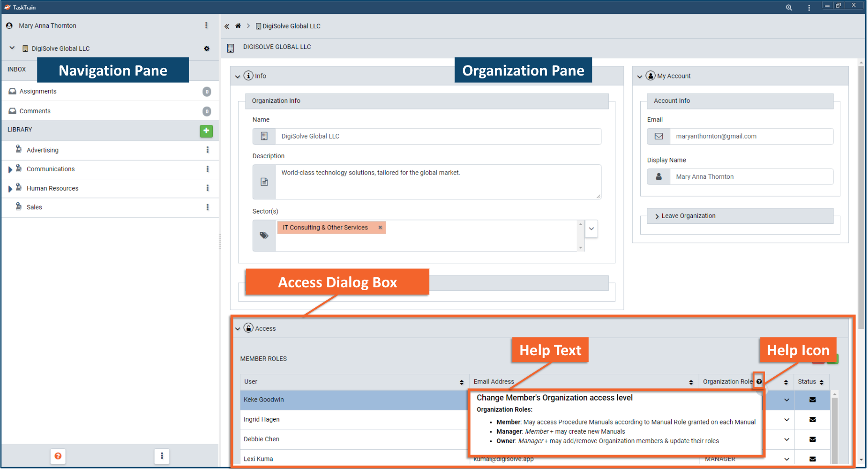Open the Sector(s) dropdown arrow
868x469 pixels.
pyautogui.click(x=591, y=229)
